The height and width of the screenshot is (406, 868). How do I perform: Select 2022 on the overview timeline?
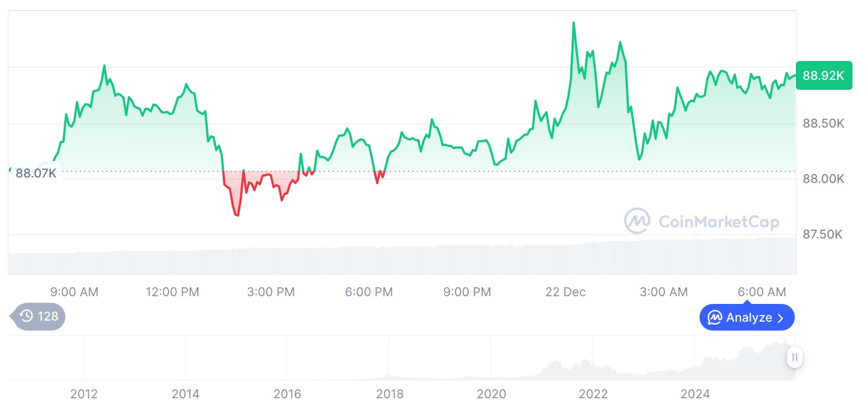tap(593, 394)
